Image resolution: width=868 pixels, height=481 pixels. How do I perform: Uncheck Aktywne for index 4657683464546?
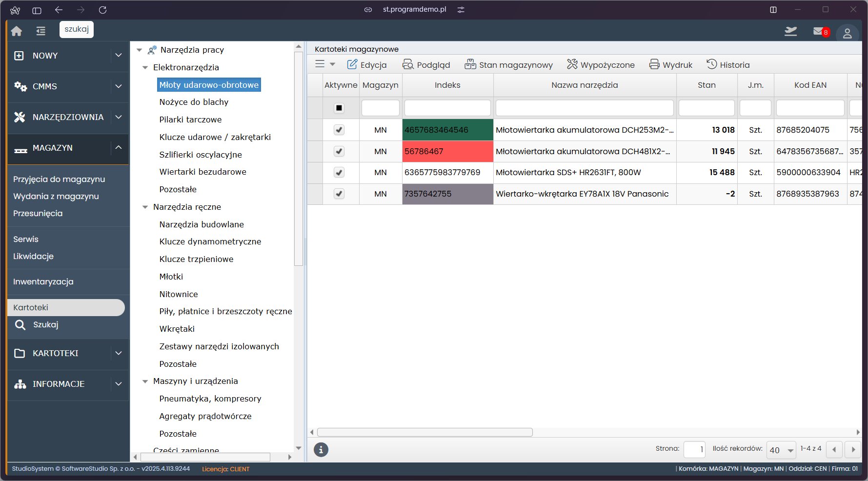click(339, 130)
